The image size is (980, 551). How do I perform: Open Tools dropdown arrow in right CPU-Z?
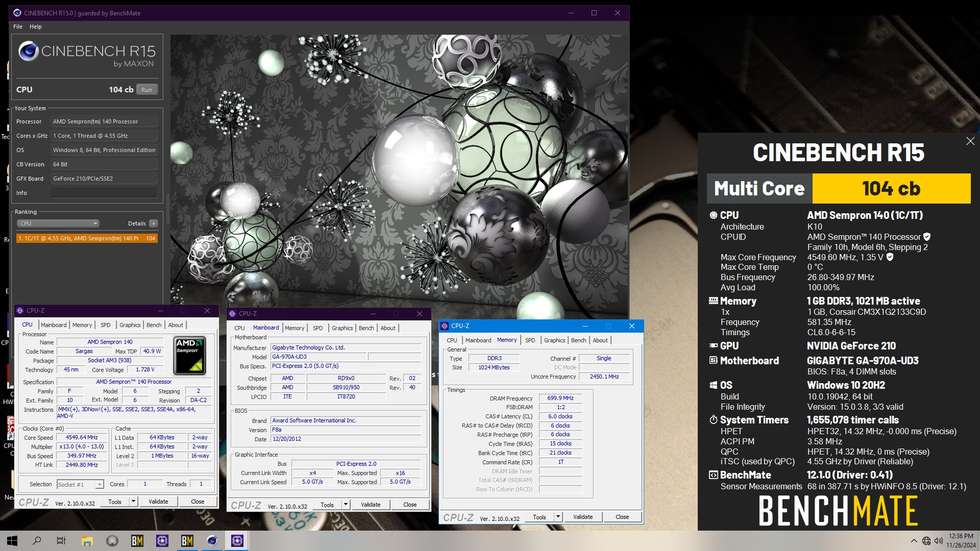[558, 517]
